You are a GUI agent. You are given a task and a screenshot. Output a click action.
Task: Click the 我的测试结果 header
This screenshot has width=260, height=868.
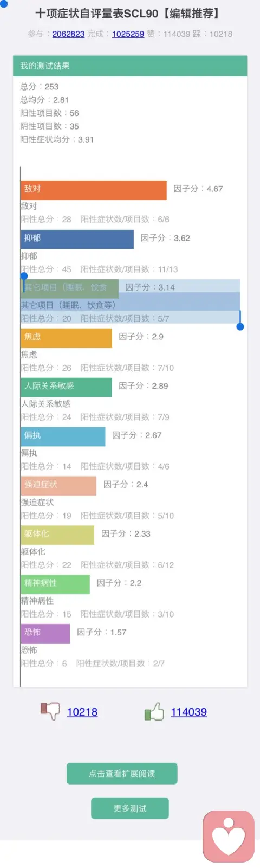[x=130, y=66]
